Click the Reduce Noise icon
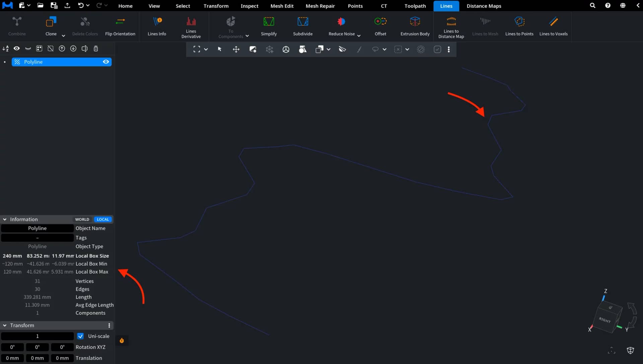 341,22
